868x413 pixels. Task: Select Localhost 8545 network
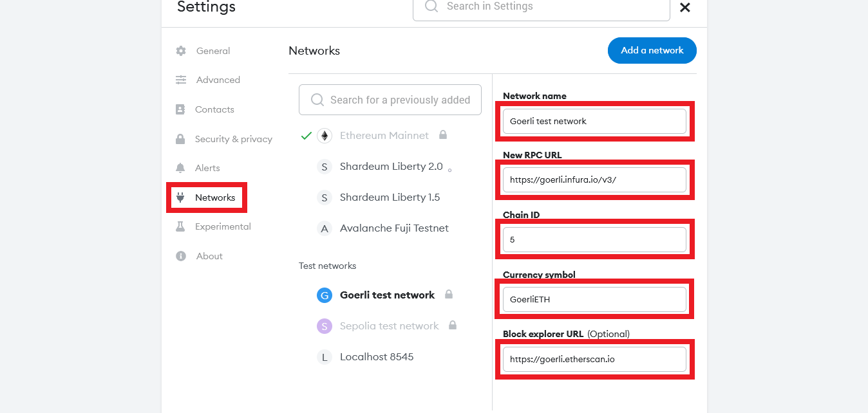[377, 357]
